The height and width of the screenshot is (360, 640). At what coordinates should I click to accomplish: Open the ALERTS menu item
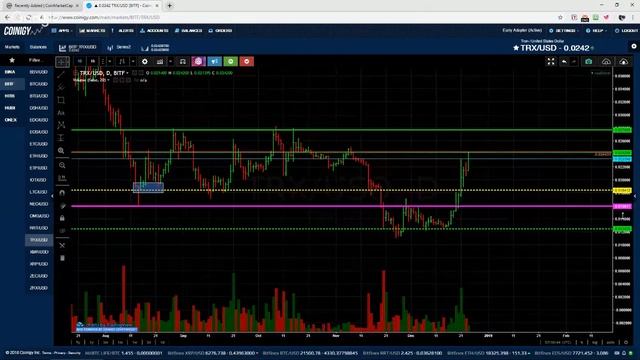coord(122,31)
